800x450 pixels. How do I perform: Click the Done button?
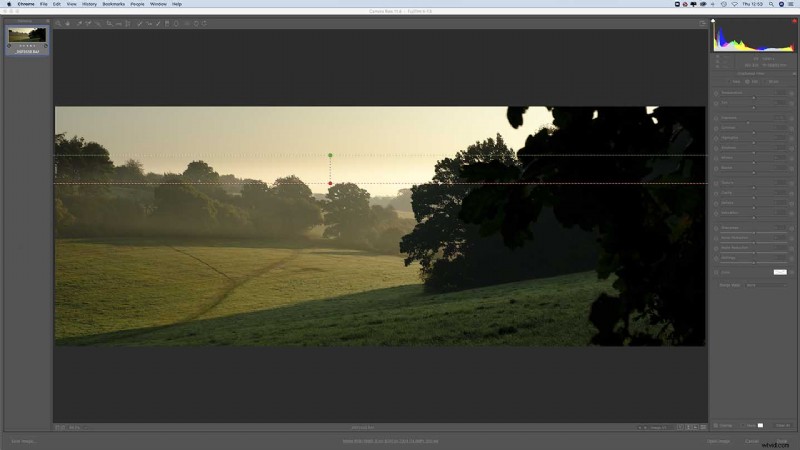click(782, 441)
